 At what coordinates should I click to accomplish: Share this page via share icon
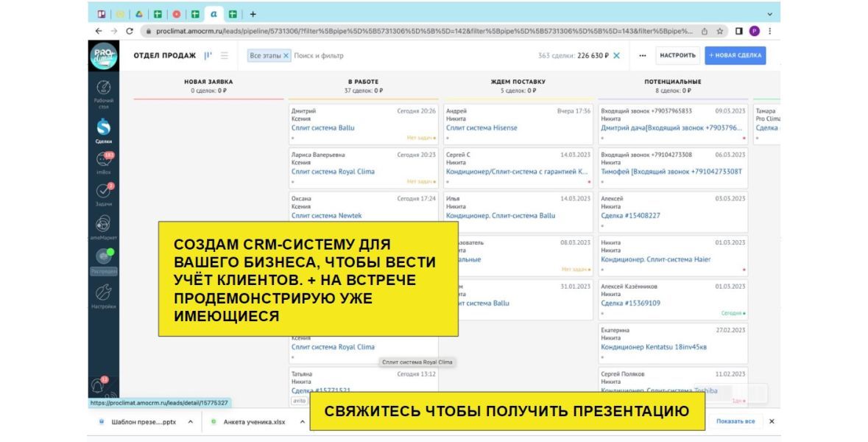pos(705,31)
